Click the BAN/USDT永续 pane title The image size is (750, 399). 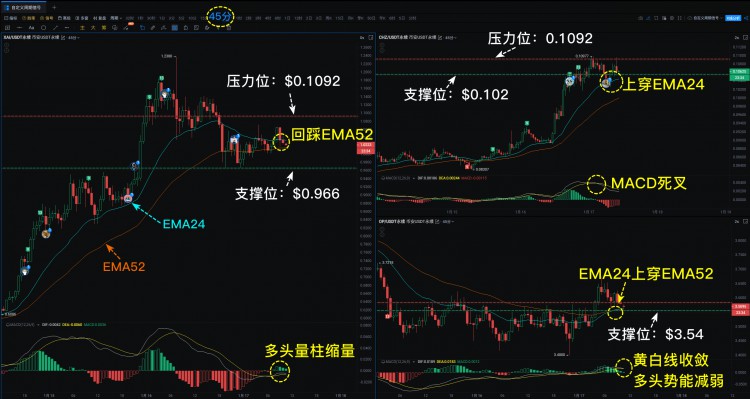[x=17, y=38]
